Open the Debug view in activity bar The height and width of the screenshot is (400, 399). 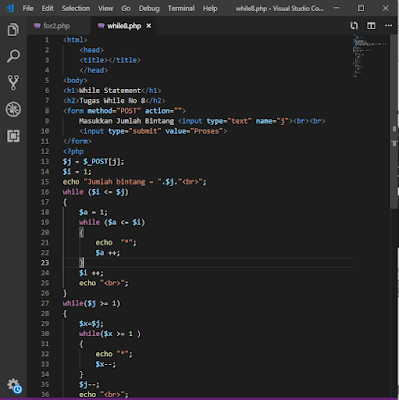(x=13, y=109)
